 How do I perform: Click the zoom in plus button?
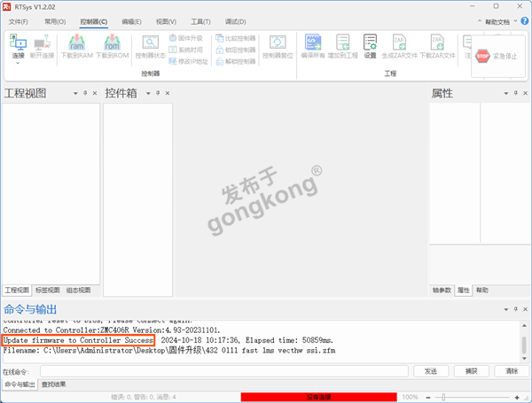(x=517, y=397)
